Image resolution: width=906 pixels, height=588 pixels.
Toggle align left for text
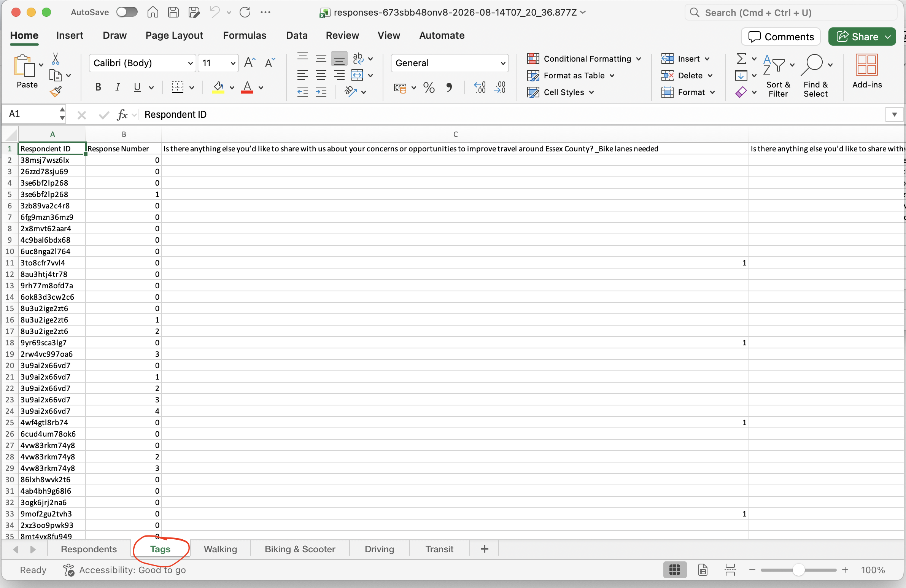coord(303,75)
